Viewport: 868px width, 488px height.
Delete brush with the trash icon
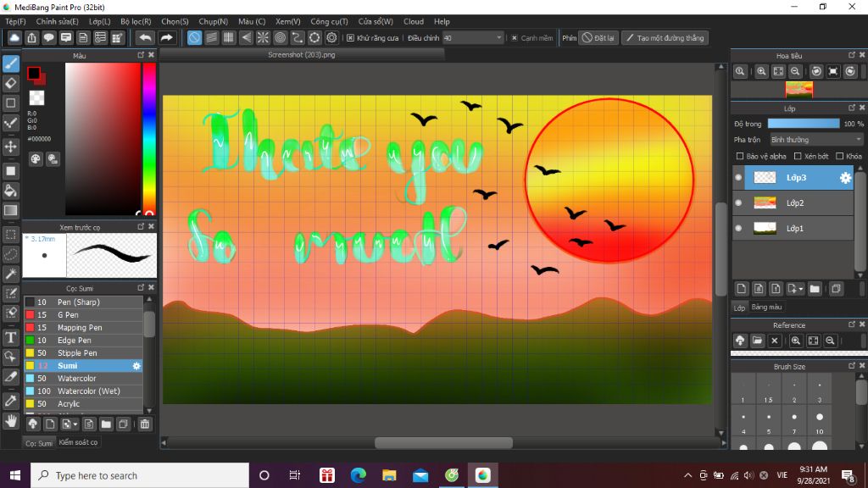point(144,424)
